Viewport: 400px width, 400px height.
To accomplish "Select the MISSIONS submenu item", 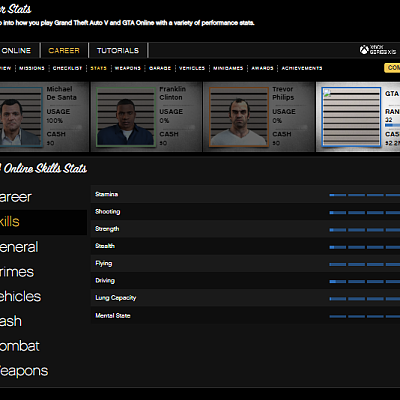I will [32, 68].
